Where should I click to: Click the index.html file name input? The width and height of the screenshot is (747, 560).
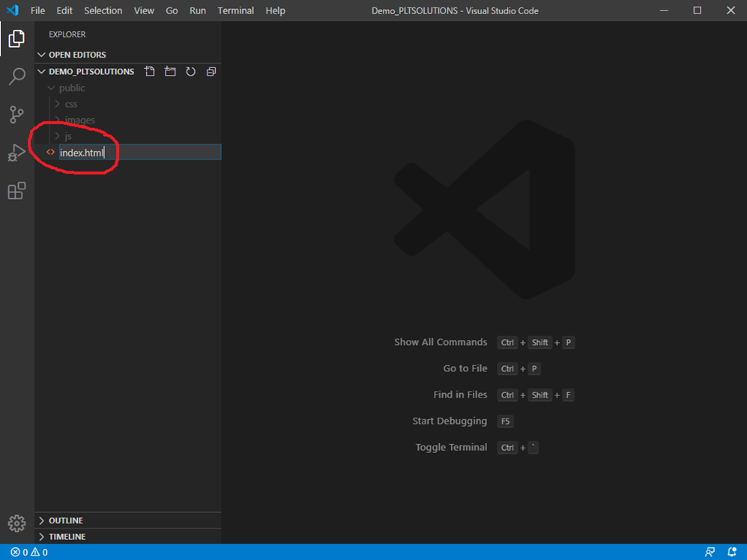tap(140, 153)
